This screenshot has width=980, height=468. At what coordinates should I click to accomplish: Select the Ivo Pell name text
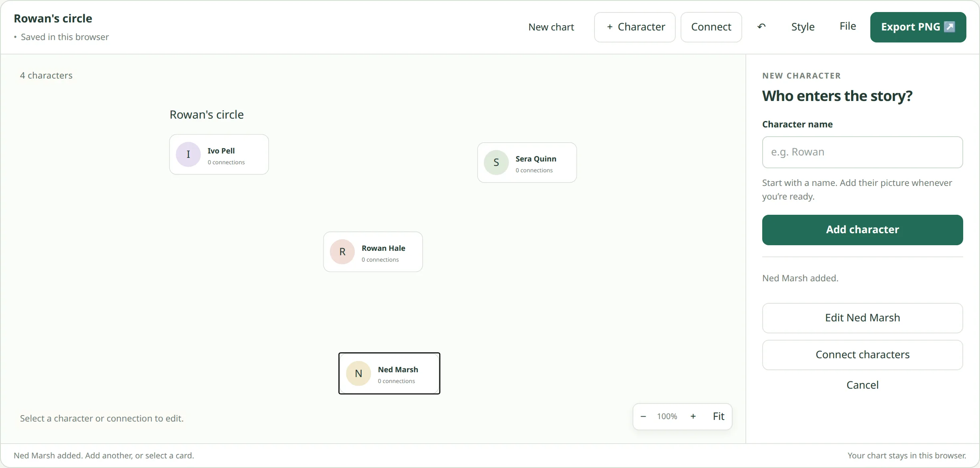(221, 151)
